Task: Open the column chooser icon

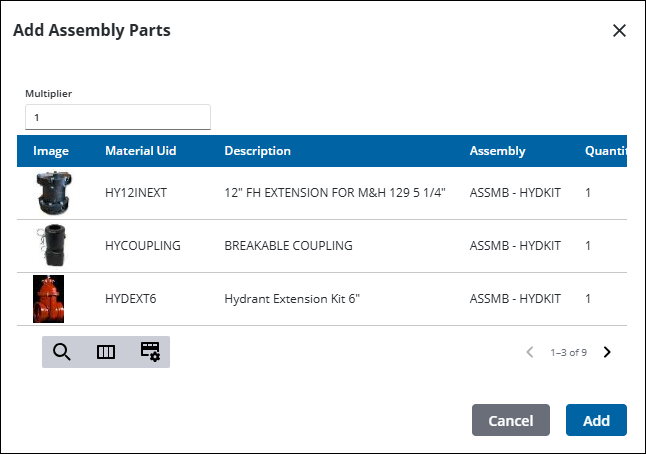Action: 106,352
